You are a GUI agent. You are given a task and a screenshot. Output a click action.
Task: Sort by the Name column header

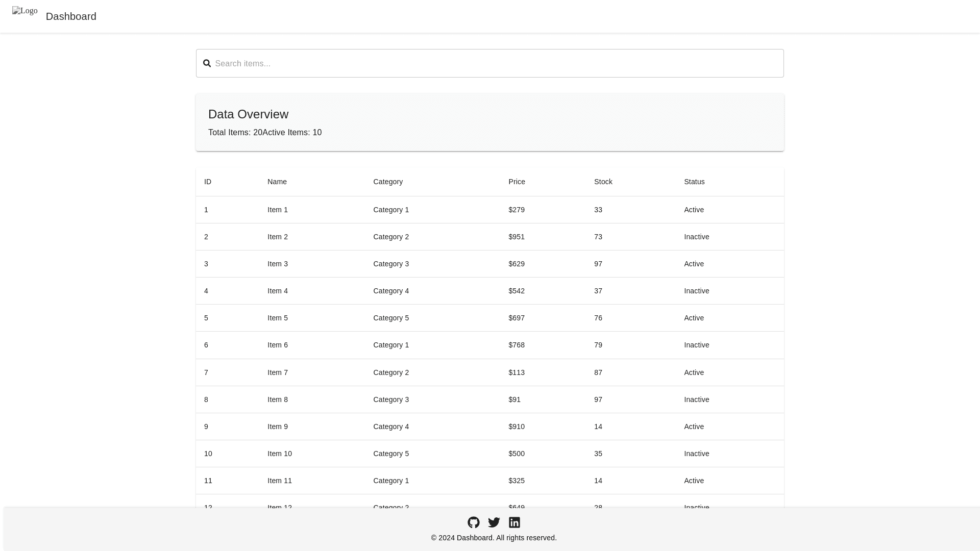coord(277,182)
